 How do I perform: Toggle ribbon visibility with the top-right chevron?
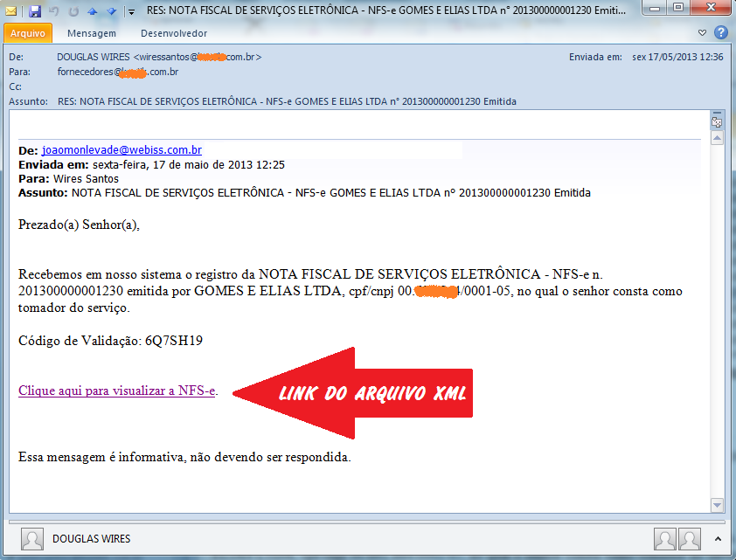(x=702, y=33)
